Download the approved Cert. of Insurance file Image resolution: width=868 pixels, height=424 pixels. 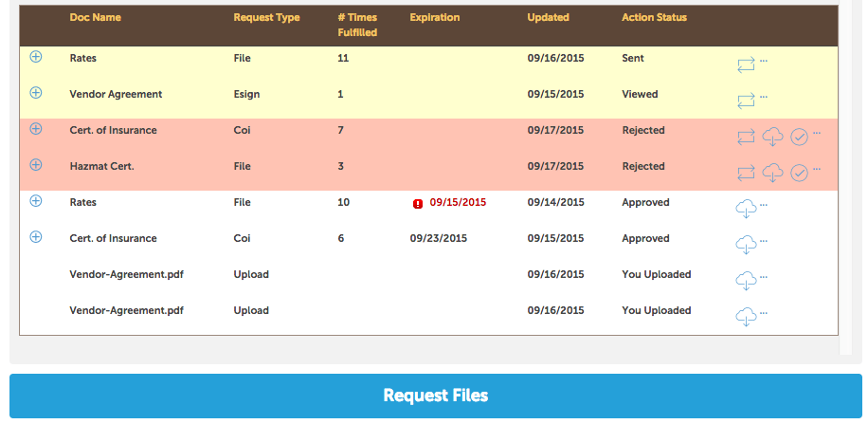click(x=746, y=245)
